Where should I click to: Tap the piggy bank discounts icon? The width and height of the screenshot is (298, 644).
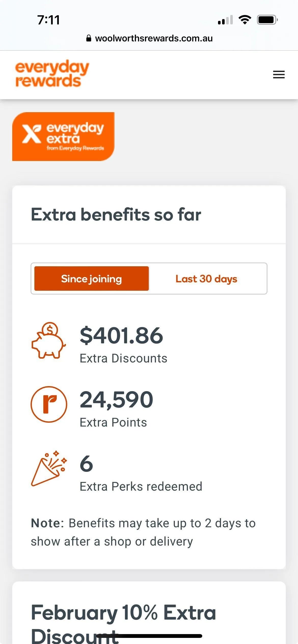pos(48,340)
